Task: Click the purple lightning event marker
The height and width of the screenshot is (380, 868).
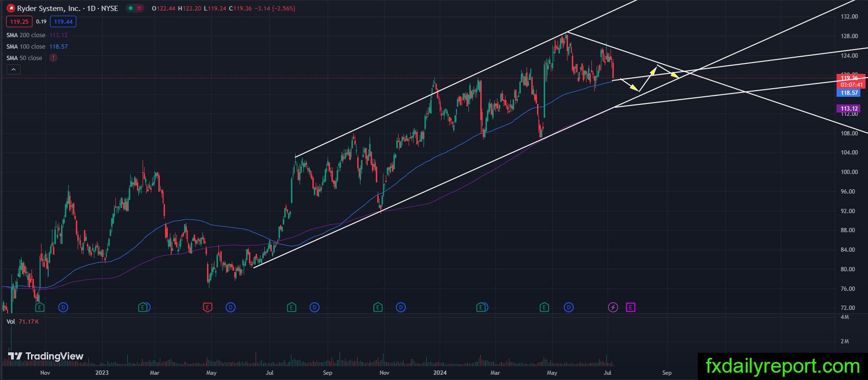Action: pyautogui.click(x=613, y=308)
